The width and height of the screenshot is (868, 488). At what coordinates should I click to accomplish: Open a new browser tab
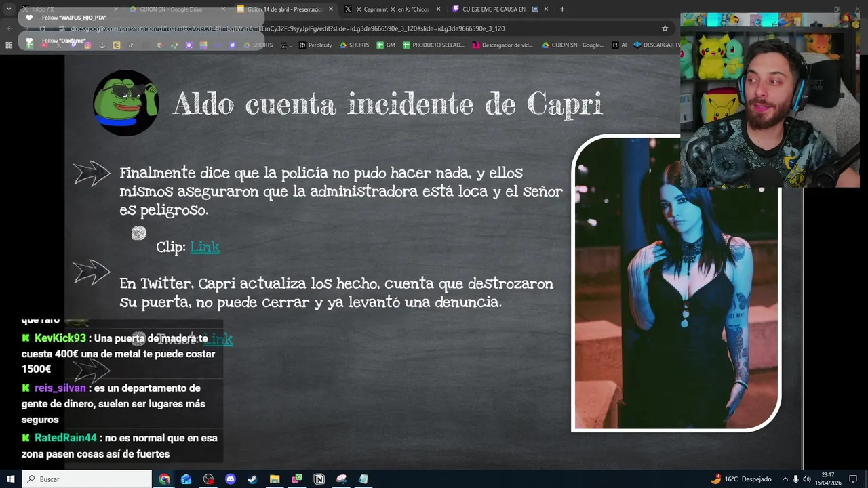[562, 9]
